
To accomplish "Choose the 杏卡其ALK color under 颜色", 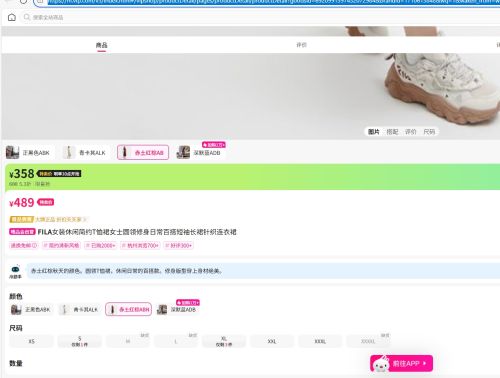I will [79, 309].
